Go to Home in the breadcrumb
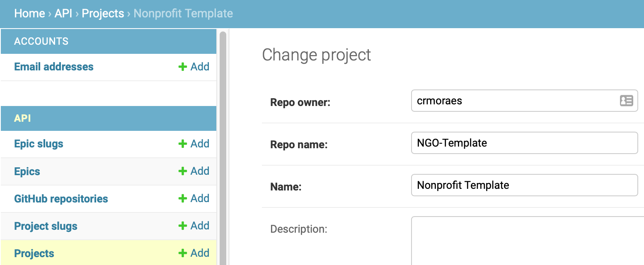The width and height of the screenshot is (644, 265). 29,13
